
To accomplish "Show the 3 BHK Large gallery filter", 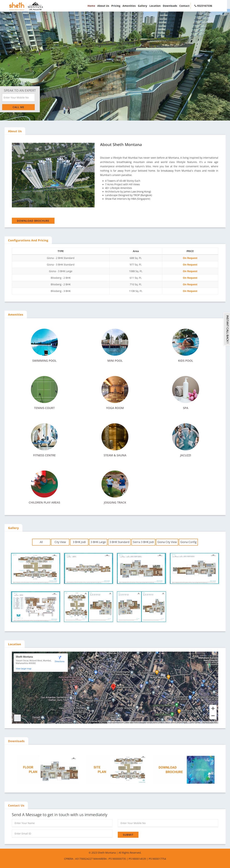I will 98,542.
